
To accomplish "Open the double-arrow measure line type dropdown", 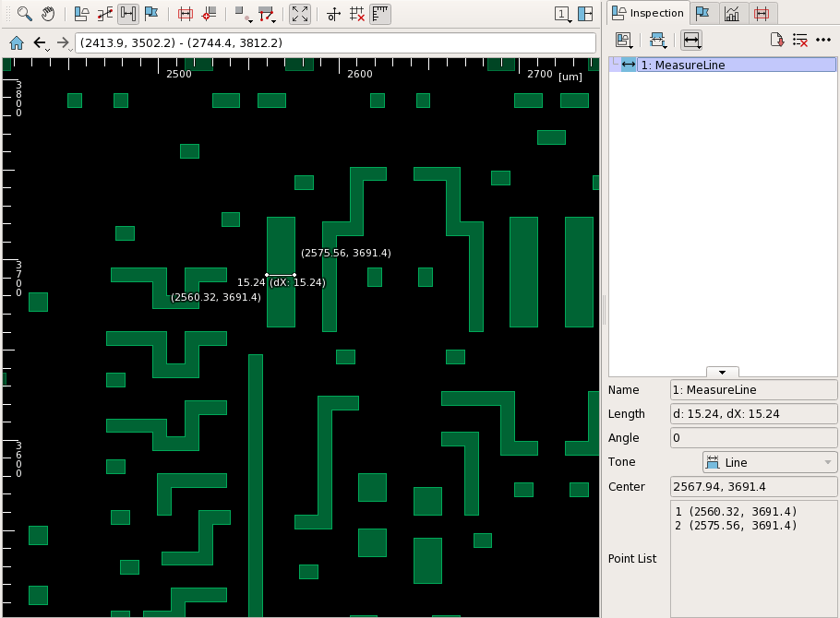I will [x=691, y=41].
